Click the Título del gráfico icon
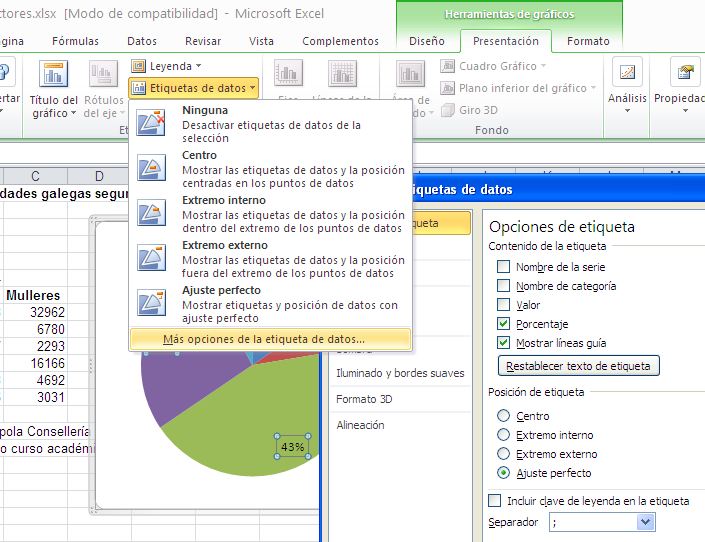705x542 pixels. (53, 75)
